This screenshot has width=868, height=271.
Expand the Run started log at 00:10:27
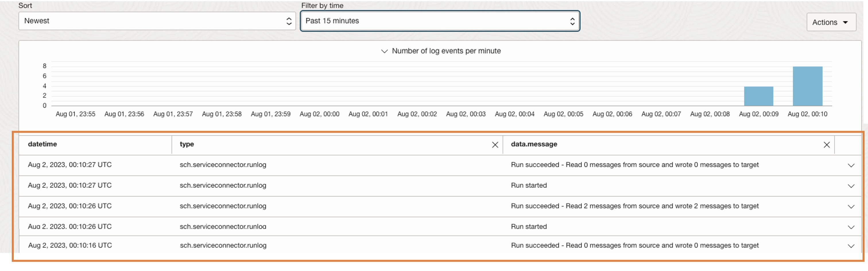point(851,186)
